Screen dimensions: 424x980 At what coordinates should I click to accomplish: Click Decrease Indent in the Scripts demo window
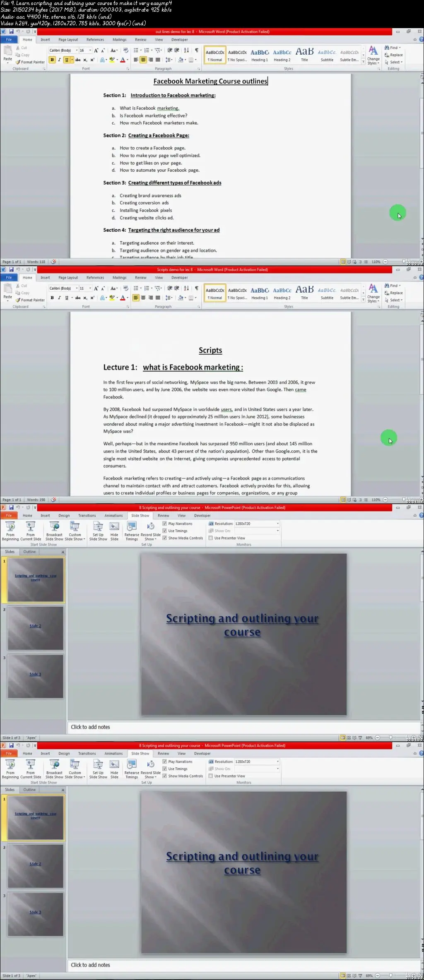point(169,288)
